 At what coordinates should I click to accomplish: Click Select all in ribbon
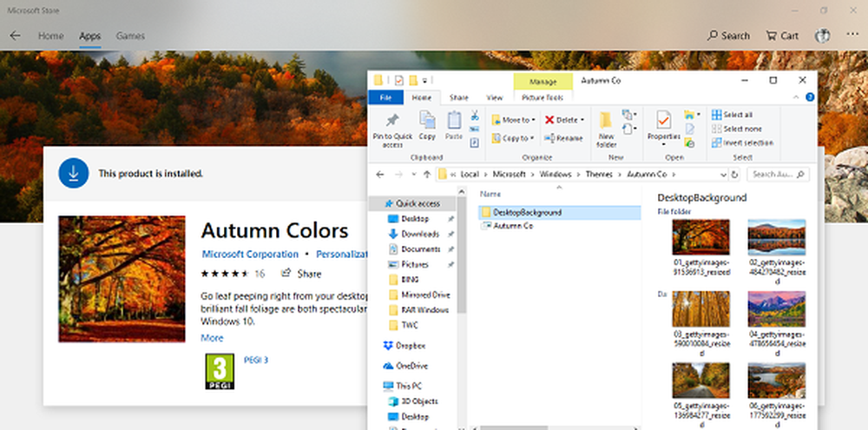pos(732,115)
